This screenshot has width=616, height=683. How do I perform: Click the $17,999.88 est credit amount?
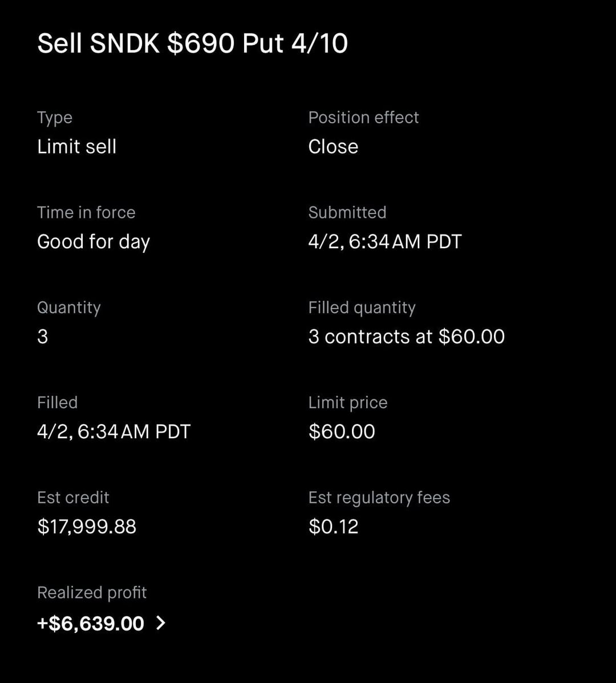tap(87, 526)
